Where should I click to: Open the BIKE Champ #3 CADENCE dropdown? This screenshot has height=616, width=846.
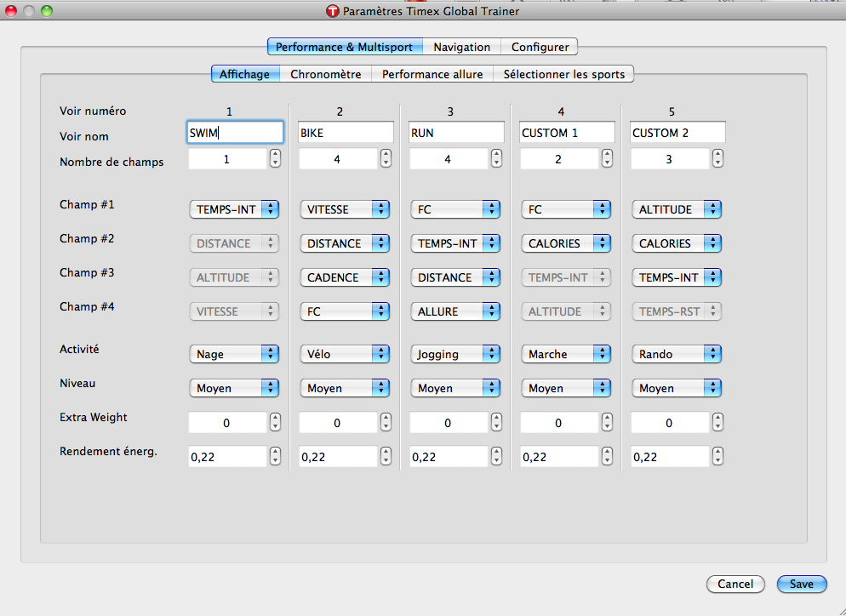[345, 277]
